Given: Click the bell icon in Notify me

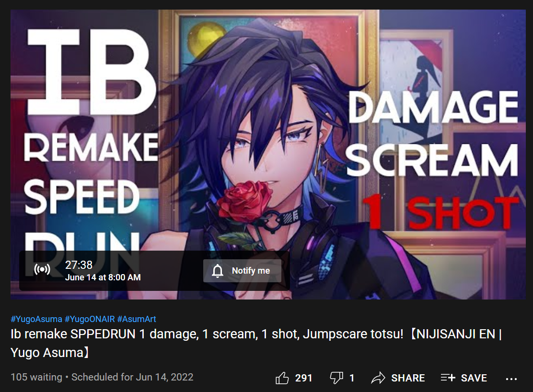Looking at the screenshot, I should pos(218,271).
